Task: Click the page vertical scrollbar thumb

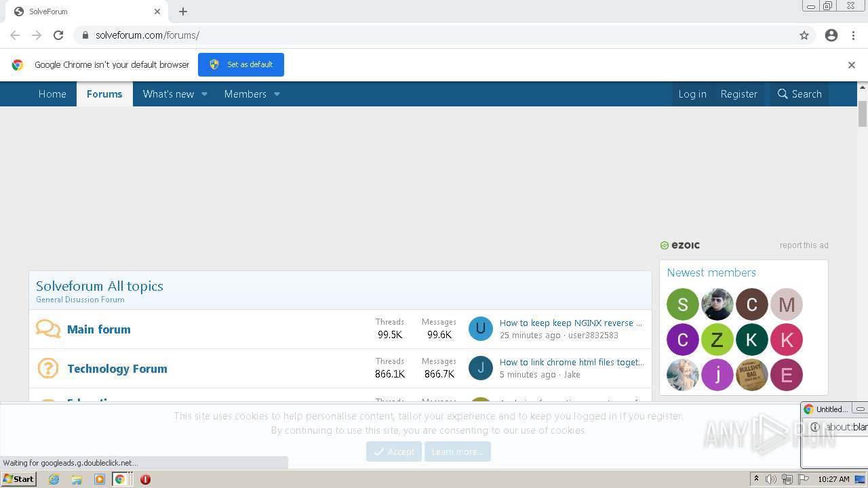Action: click(863, 113)
